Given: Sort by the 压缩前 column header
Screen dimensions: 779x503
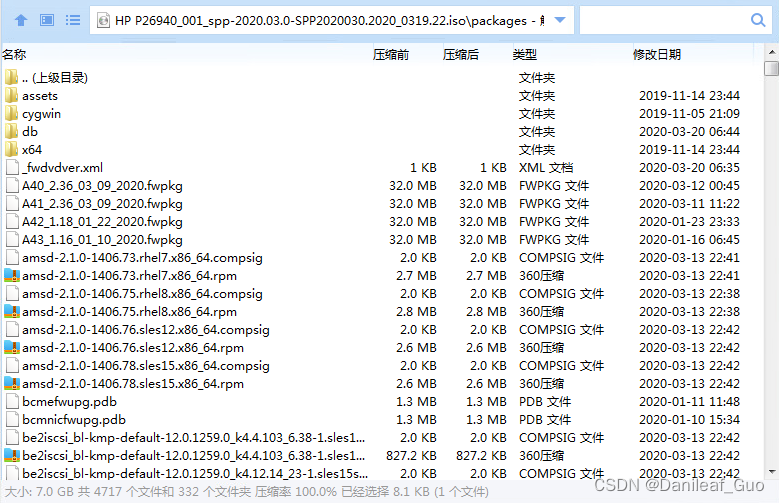Looking at the screenshot, I should [x=390, y=55].
